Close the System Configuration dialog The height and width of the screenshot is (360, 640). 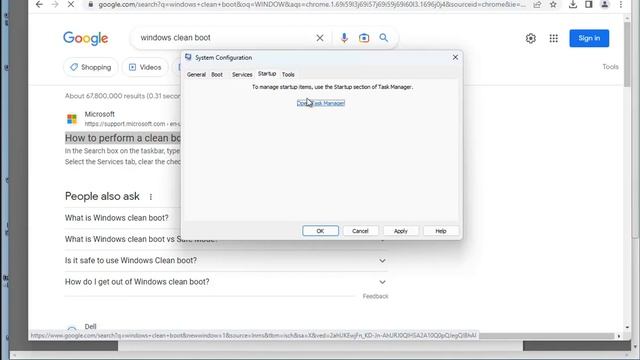click(455, 58)
